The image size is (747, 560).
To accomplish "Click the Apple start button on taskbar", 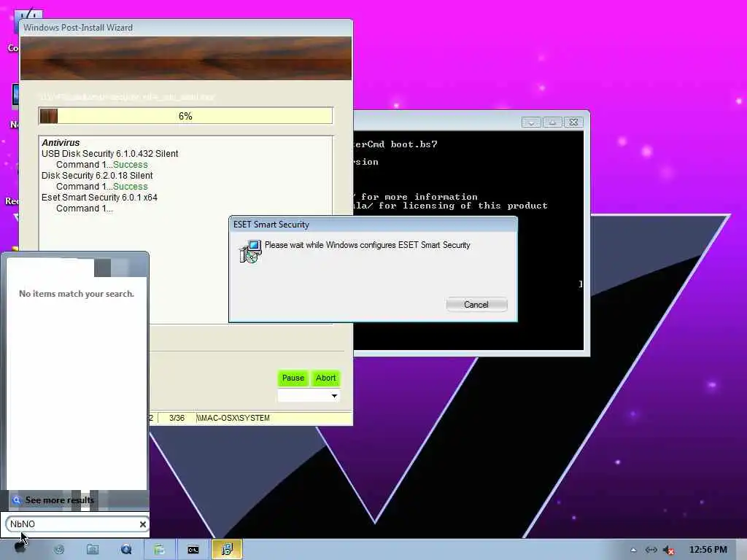I will click(19, 548).
